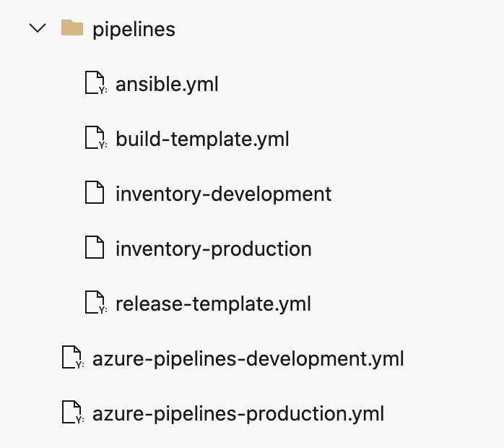The height and width of the screenshot is (448, 504).
Task: Open the ansible.yml file name
Action: pos(167,85)
